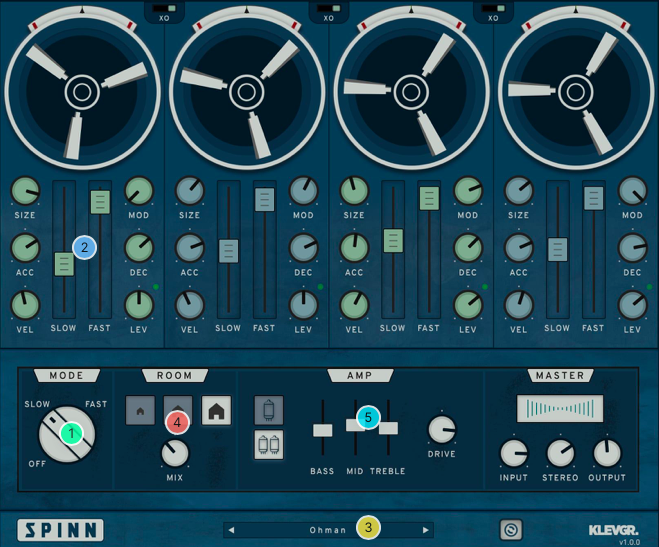Set the MODE switch to OFF

(x=37, y=464)
